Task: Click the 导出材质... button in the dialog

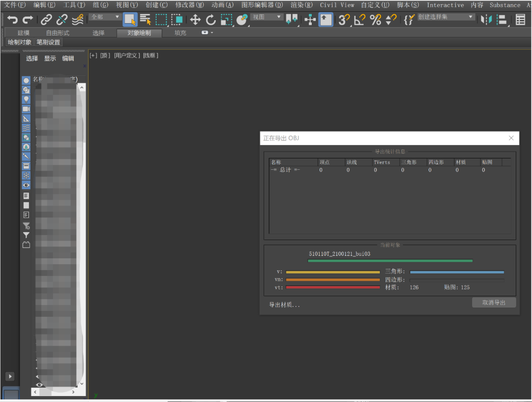Action: tap(284, 305)
